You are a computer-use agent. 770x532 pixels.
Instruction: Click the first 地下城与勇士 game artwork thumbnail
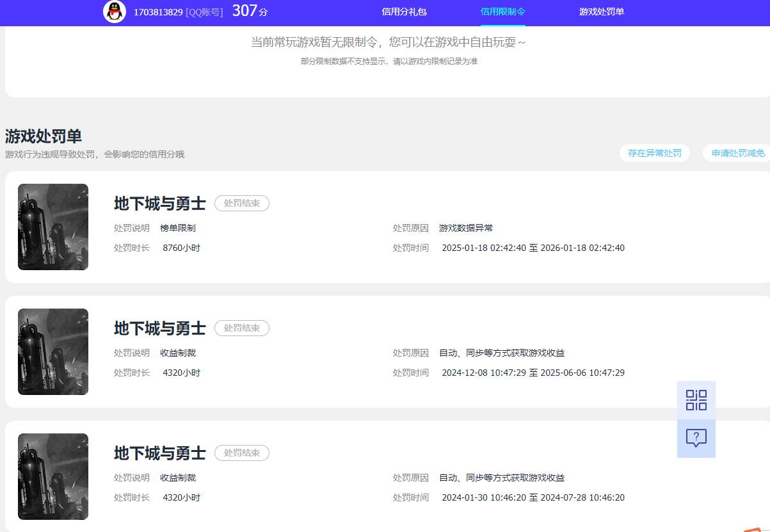pyautogui.click(x=52, y=227)
